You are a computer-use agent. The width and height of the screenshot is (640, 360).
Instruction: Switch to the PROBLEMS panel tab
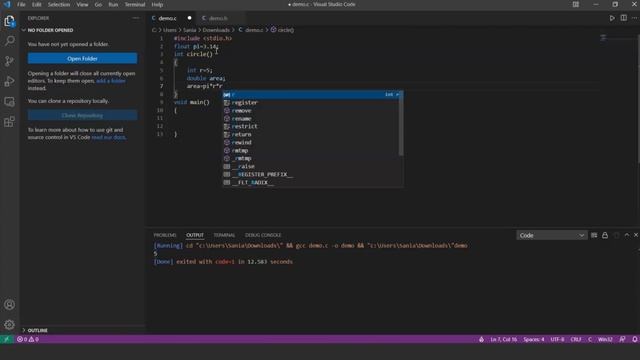tap(165, 235)
